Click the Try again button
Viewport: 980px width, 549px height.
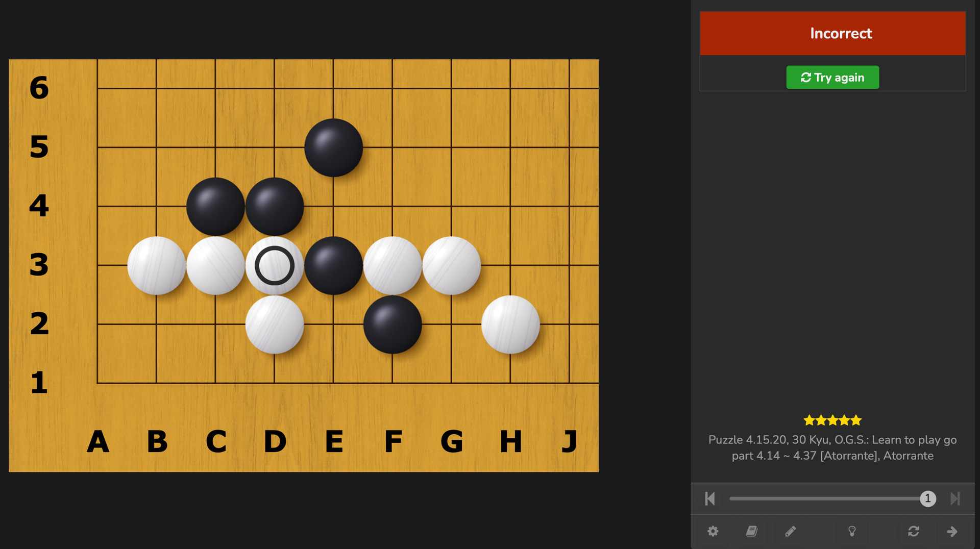pyautogui.click(x=832, y=78)
